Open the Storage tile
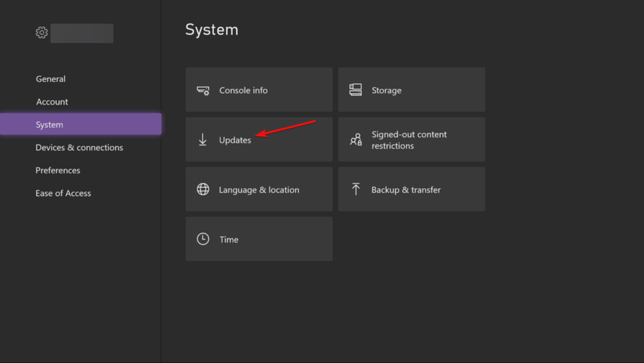644x363 pixels. (x=411, y=90)
